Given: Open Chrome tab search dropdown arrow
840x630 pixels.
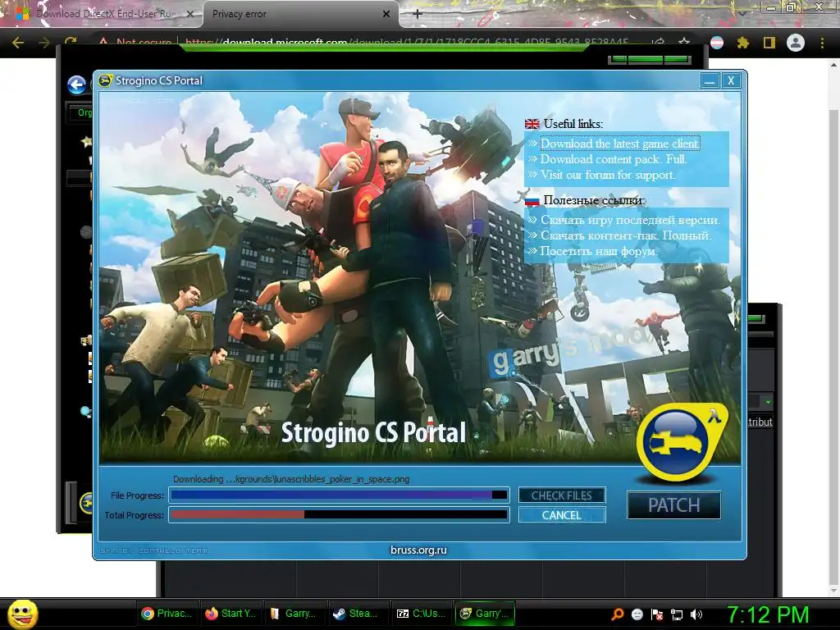Looking at the screenshot, I should [742, 13].
